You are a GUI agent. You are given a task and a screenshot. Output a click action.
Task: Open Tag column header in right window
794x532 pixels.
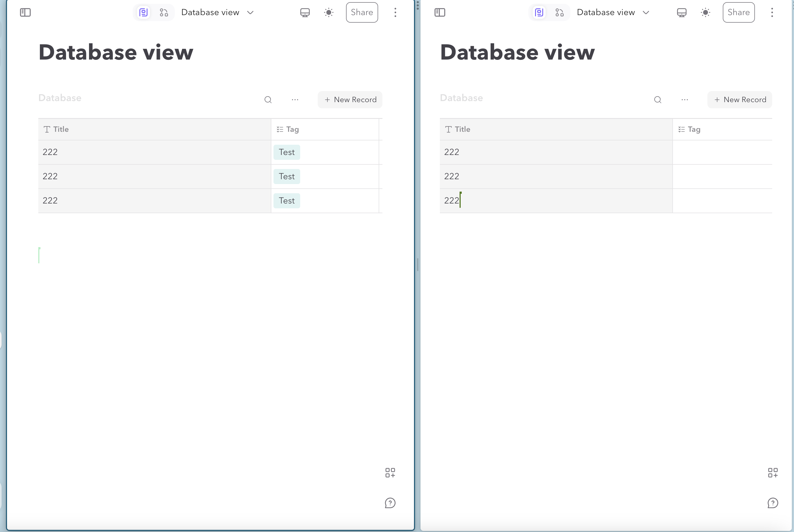click(722, 129)
